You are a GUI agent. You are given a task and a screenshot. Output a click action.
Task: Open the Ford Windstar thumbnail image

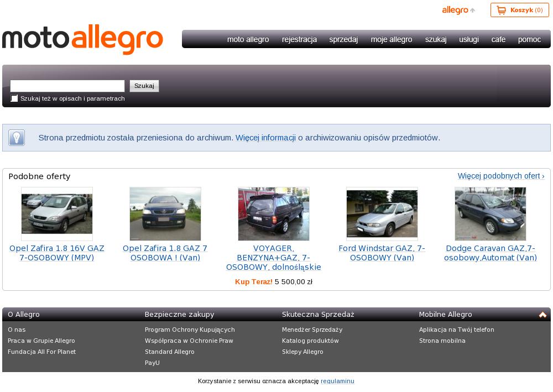(x=382, y=214)
